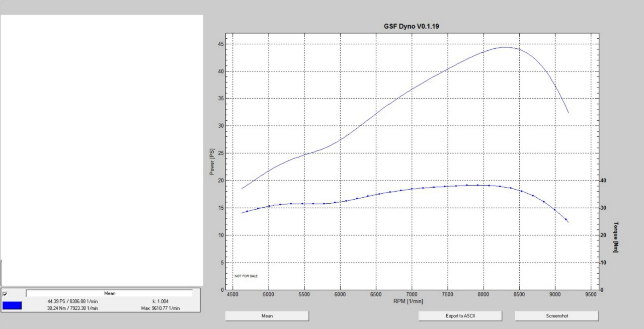Click the Mean run name text field
This screenshot has height=329, width=644.
click(x=109, y=293)
